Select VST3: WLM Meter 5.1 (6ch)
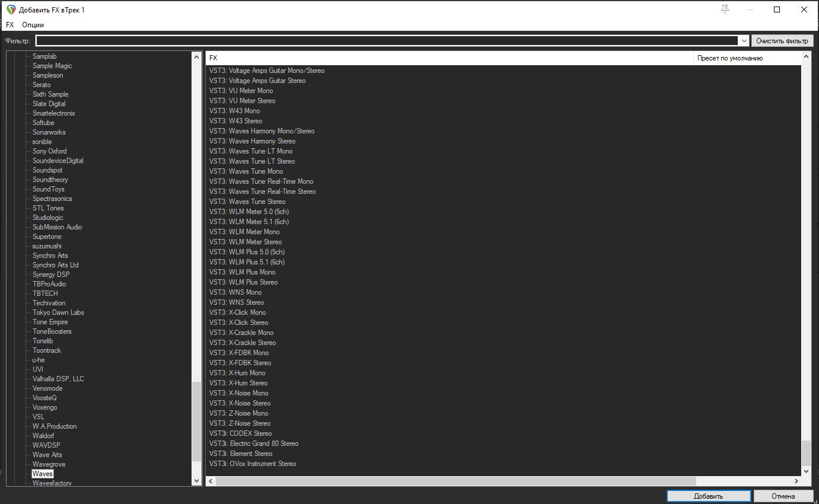Viewport: 819px width, 504px height. [x=249, y=222]
